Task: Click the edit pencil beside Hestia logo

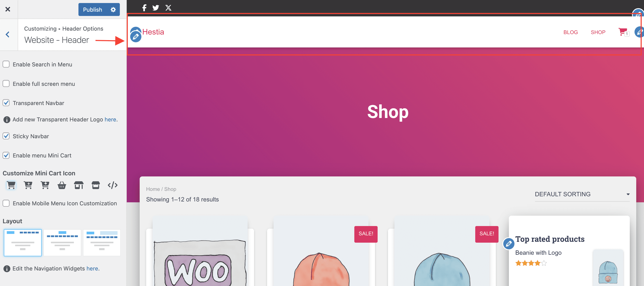Action: (136, 37)
